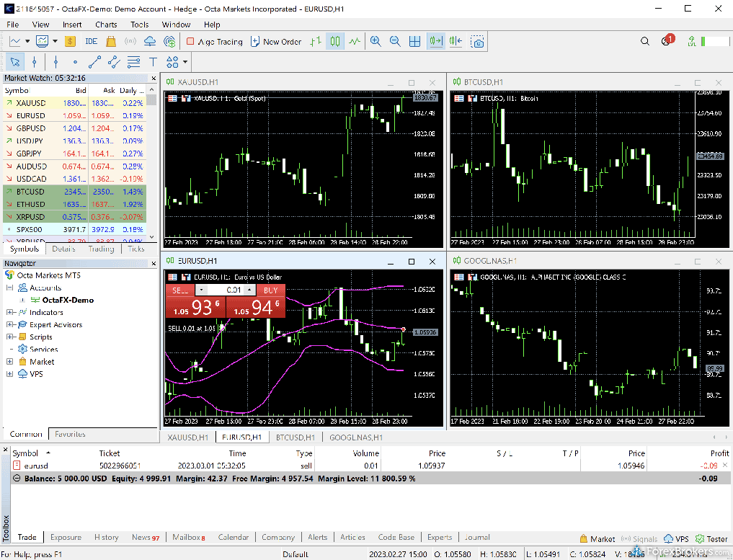Open the chart templates dropdown arrow
Viewport: 733px width, 560px height.
[x=55, y=42]
